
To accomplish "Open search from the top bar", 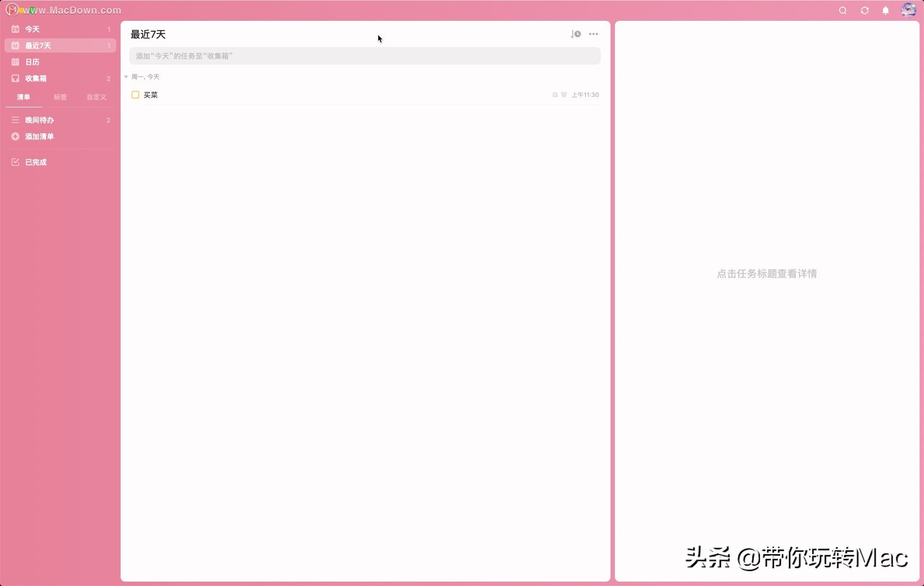I will (842, 10).
